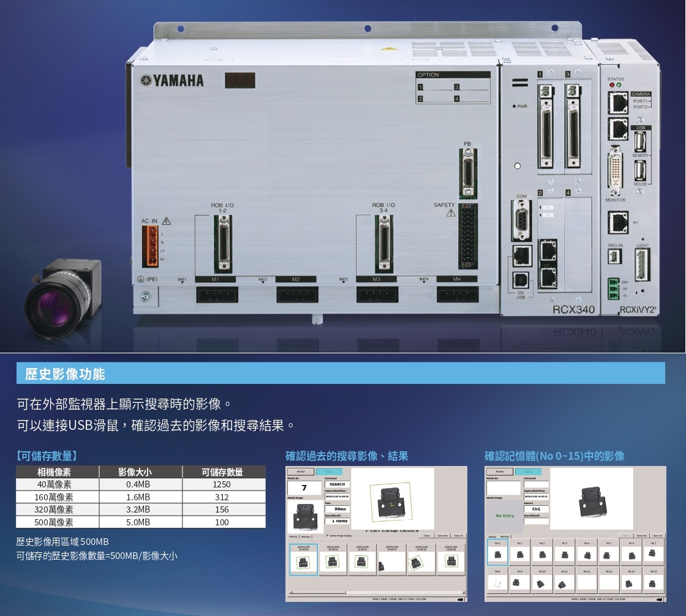Select memory thumbnail No.5
This screenshot has width=686, height=616.
pos(609,552)
